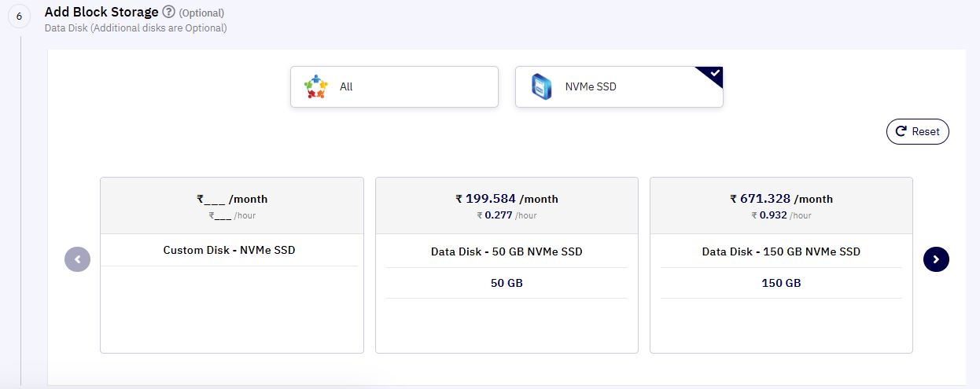Choose the Custom Disk - NVMe SSD card
Screen dimensions: 980x389
pyautogui.click(x=232, y=265)
